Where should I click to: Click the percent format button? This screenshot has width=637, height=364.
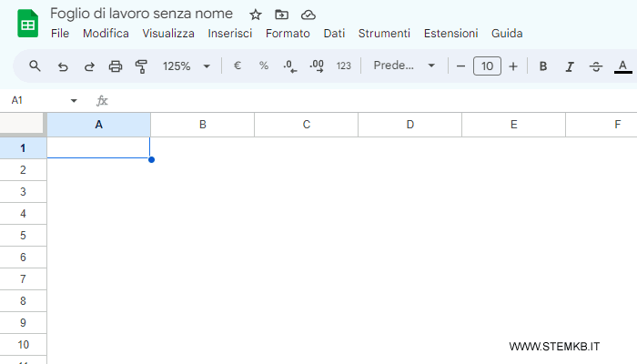click(264, 66)
